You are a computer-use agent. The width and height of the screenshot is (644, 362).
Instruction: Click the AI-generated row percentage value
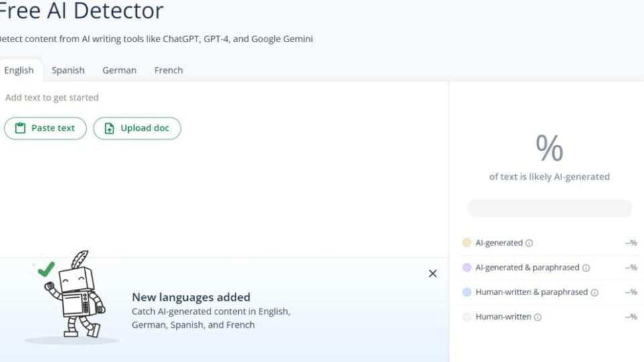click(631, 243)
